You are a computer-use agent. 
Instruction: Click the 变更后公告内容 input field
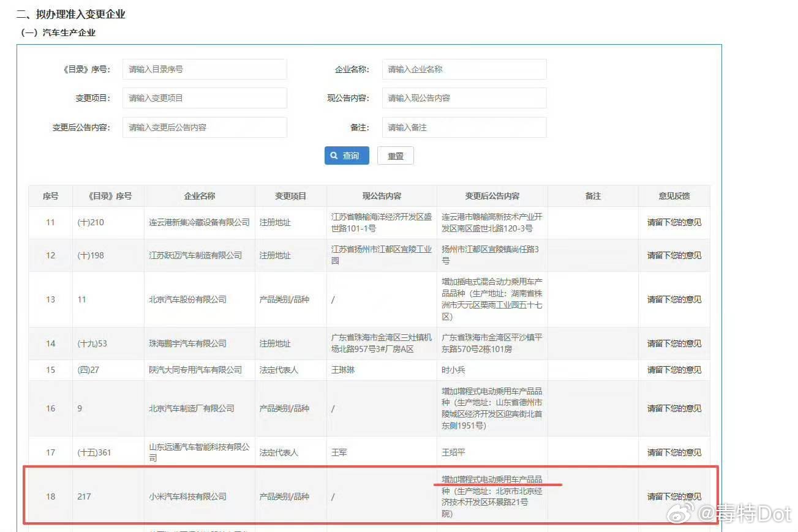pos(205,127)
